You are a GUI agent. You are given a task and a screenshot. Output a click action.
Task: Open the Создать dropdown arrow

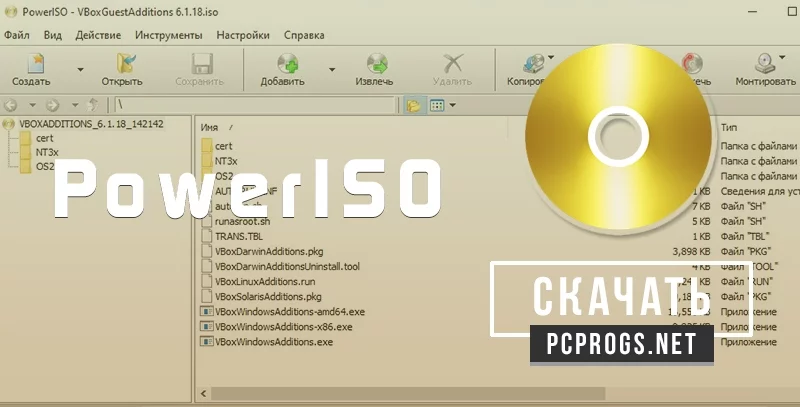(80, 69)
